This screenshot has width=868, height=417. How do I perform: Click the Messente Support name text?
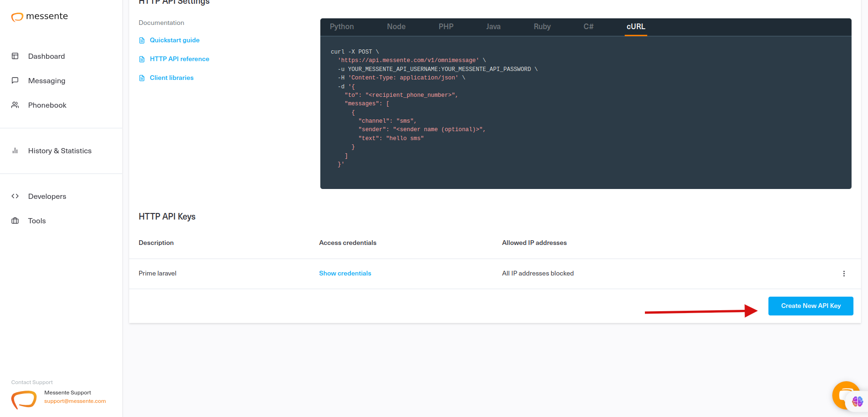click(x=68, y=393)
